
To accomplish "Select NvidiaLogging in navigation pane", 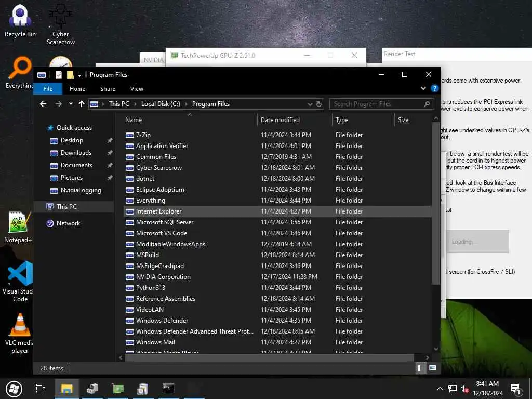I will (x=81, y=190).
